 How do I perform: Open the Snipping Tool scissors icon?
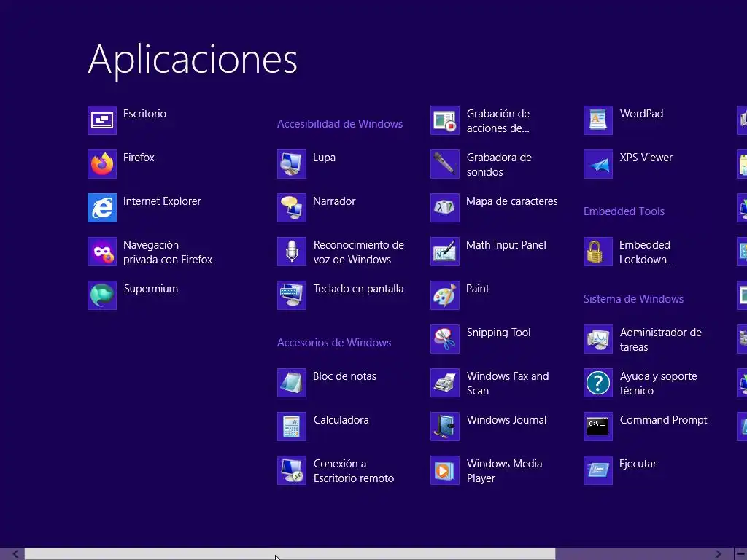pos(445,339)
